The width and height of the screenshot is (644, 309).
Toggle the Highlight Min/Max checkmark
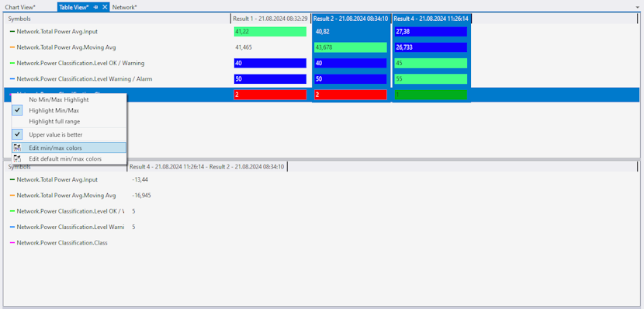(x=17, y=110)
